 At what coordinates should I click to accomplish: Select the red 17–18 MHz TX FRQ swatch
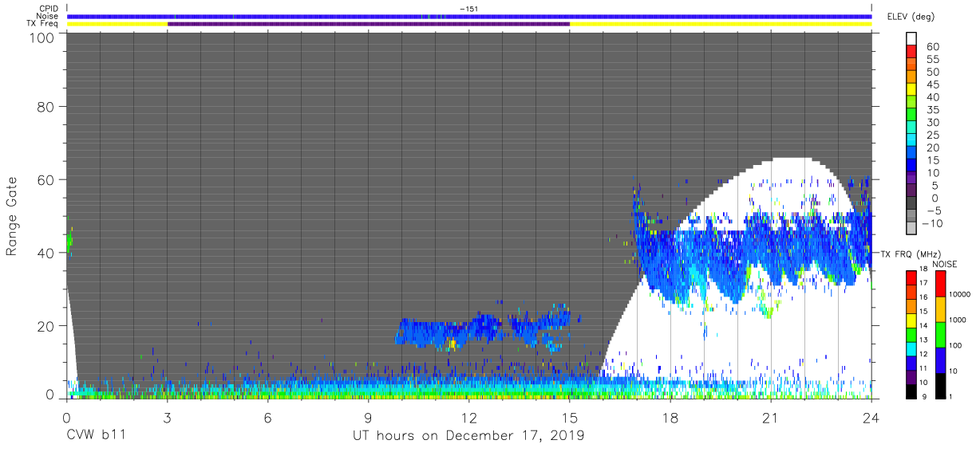tap(913, 277)
